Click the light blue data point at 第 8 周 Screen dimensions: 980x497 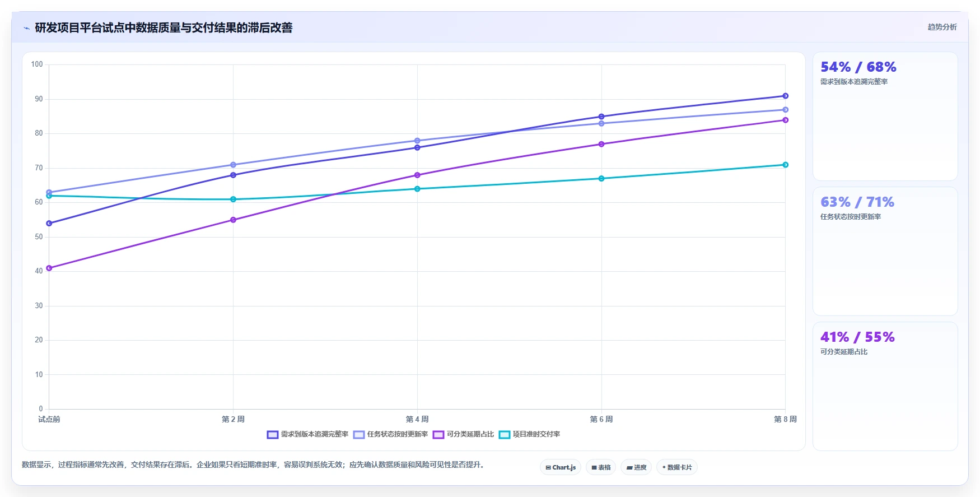[785, 110]
